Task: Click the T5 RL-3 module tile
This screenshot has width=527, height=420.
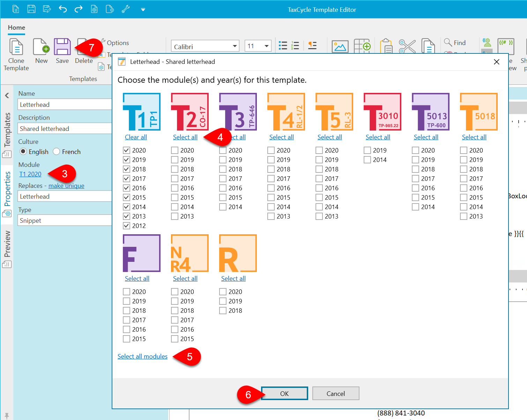Action: [334, 112]
